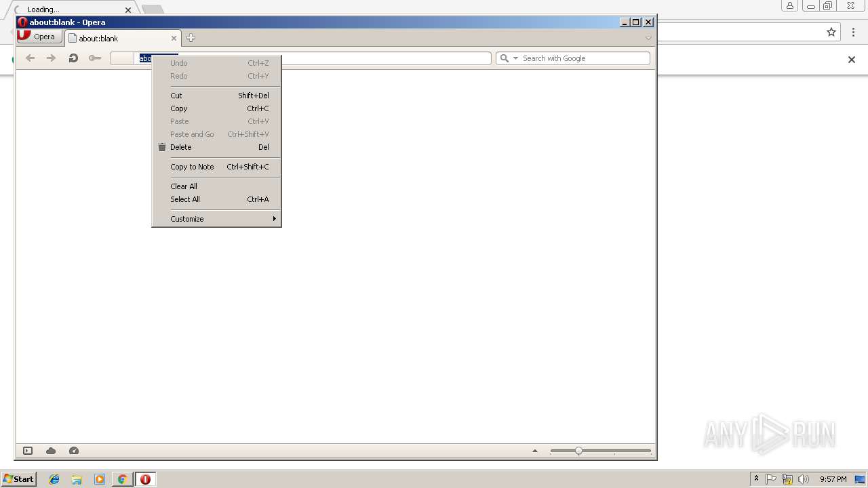Toggle the Opera panels button

point(28,451)
